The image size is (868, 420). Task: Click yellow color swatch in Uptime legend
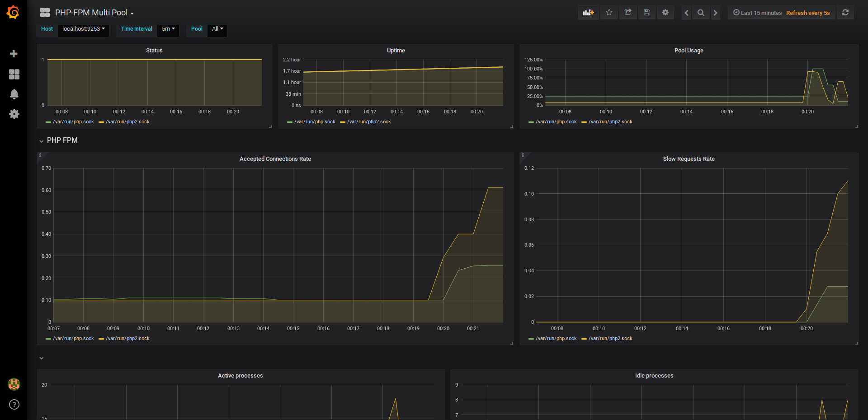(343, 122)
